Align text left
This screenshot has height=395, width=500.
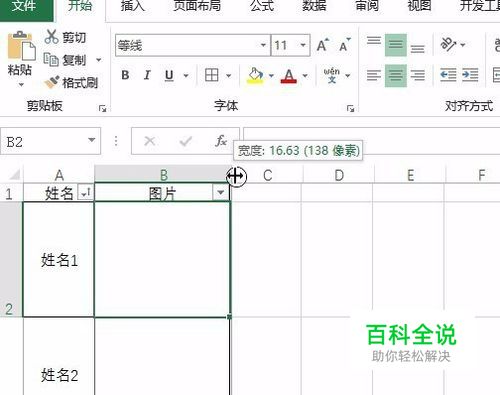[374, 75]
